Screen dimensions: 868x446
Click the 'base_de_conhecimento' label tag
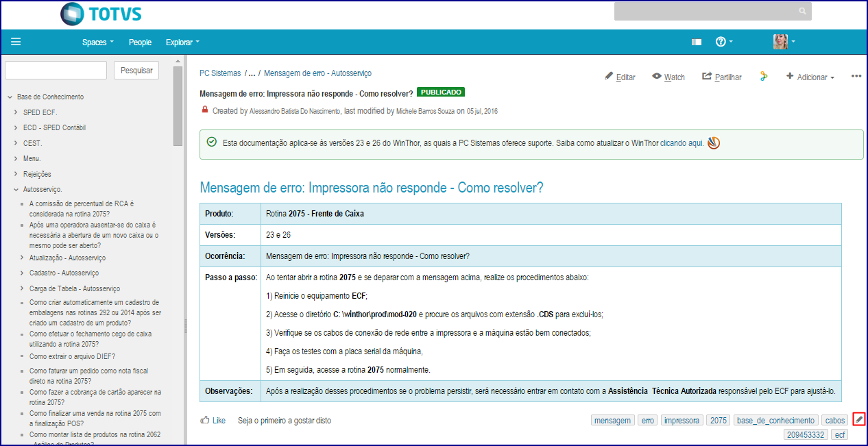click(x=776, y=421)
